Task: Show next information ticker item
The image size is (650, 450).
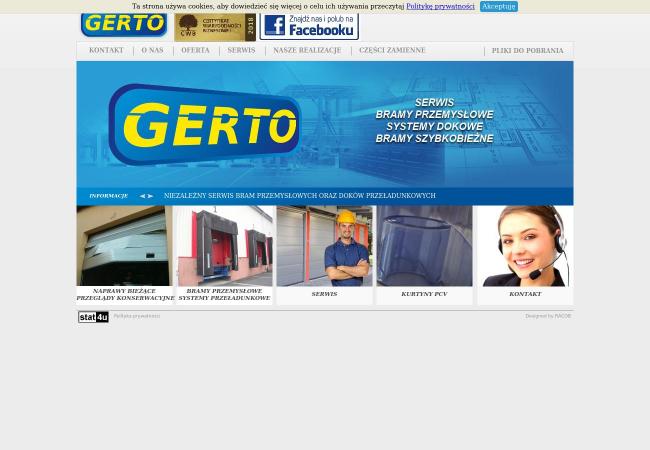Action: (150, 196)
